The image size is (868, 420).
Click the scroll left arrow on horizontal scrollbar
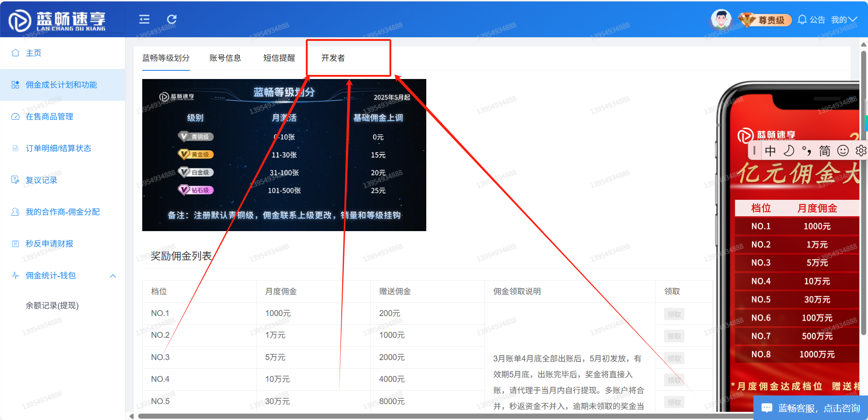pyautogui.click(x=131, y=416)
